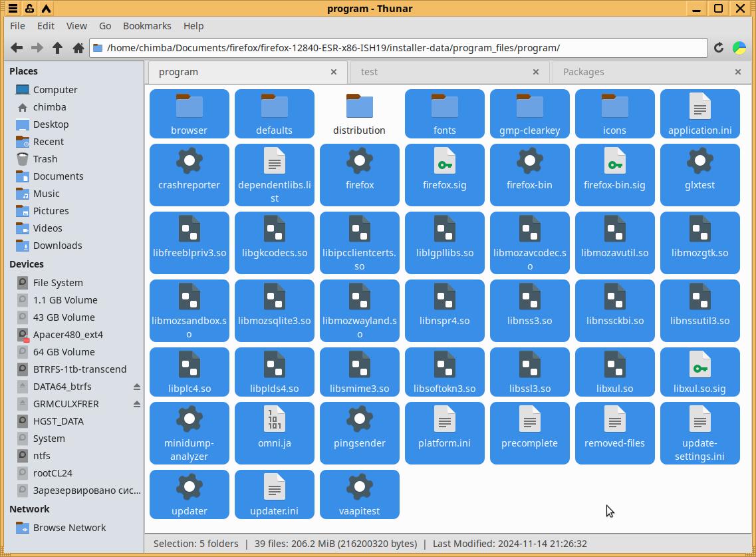Open the Go menu
The image size is (756, 557).
coord(105,26)
